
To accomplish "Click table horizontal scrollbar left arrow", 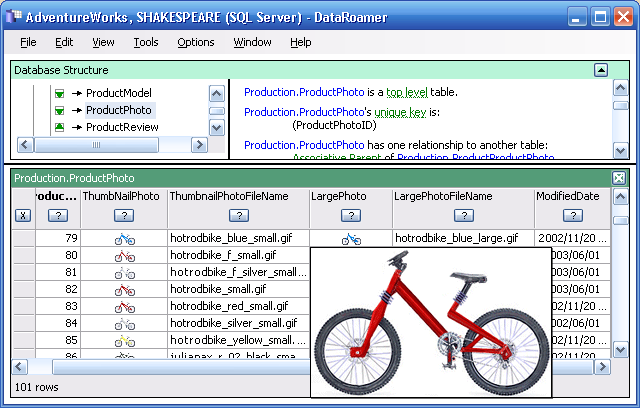I will pos(20,367).
